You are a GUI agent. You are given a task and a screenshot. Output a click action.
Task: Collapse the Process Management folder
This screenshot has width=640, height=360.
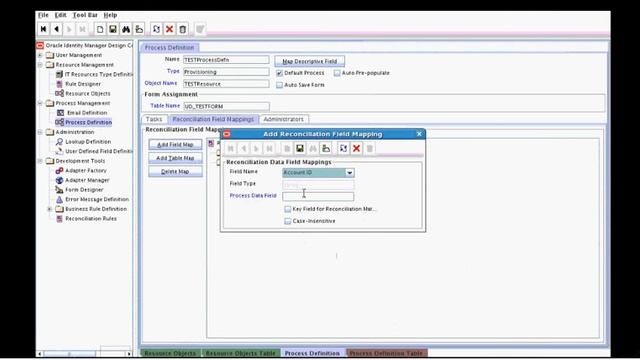[x=40, y=103]
